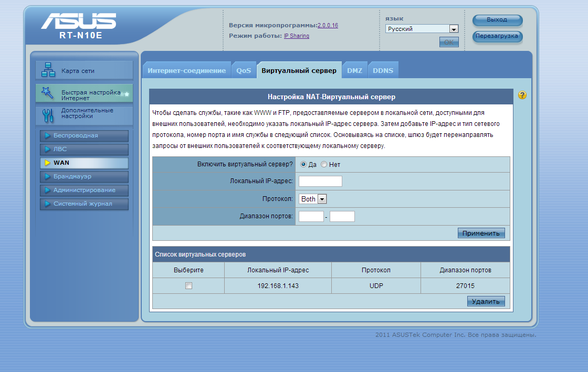This screenshot has width=588, height=372.
Task: Switch to the DMZ tab
Action: click(354, 70)
